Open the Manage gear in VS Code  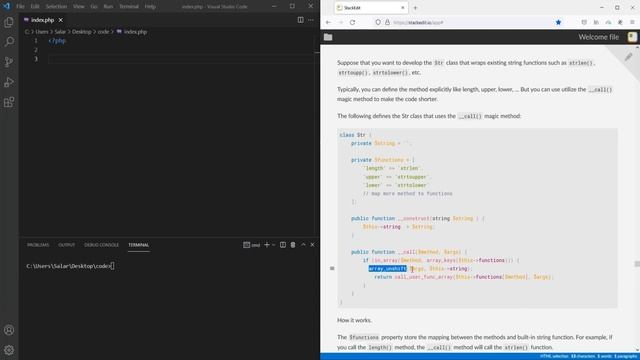9,350
